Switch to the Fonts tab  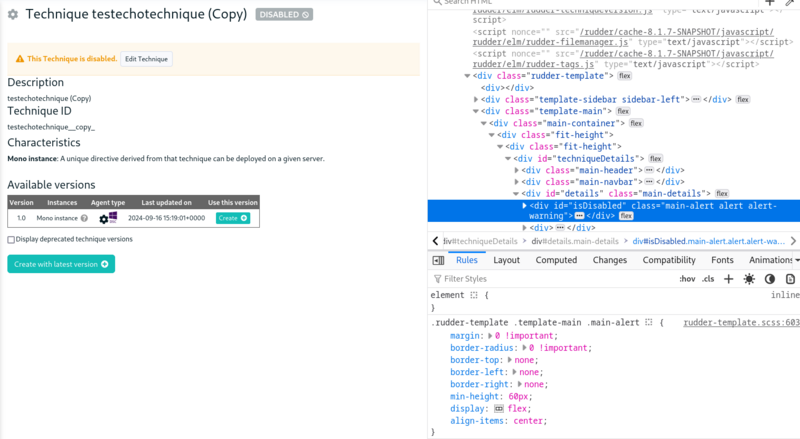(x=722, y=260)
